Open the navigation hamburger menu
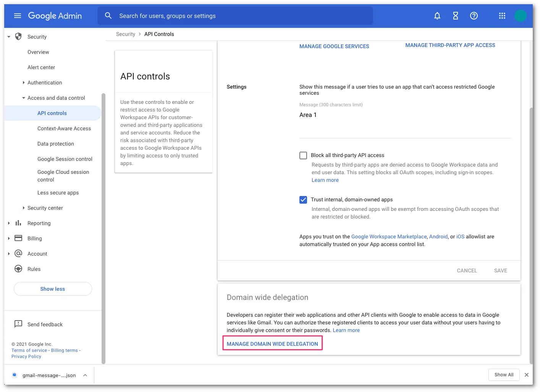This screenshot has height=392, width=540. (17, 16)
